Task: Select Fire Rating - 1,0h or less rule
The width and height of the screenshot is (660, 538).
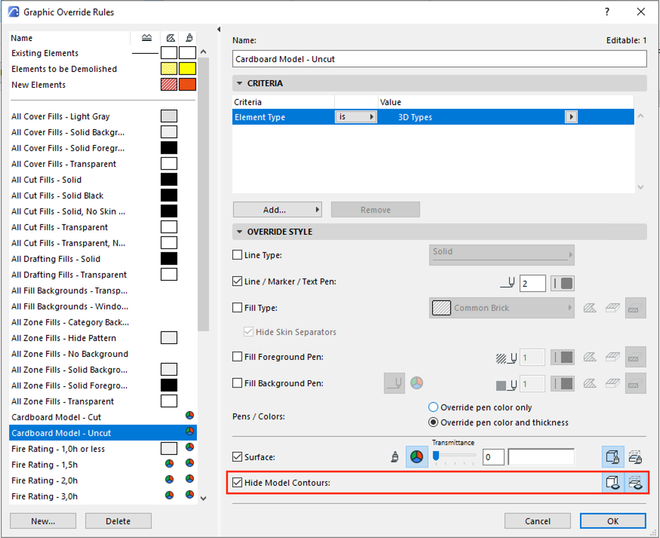Action: click(x=103, y=449)
